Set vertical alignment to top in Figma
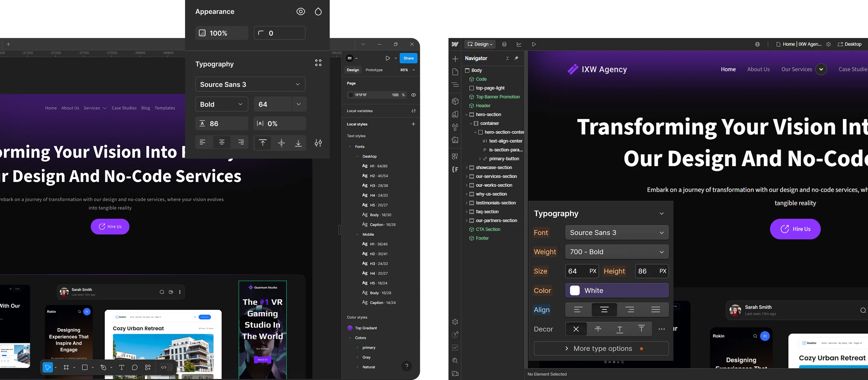Viewport: 868px width, 380px height. 263,143
